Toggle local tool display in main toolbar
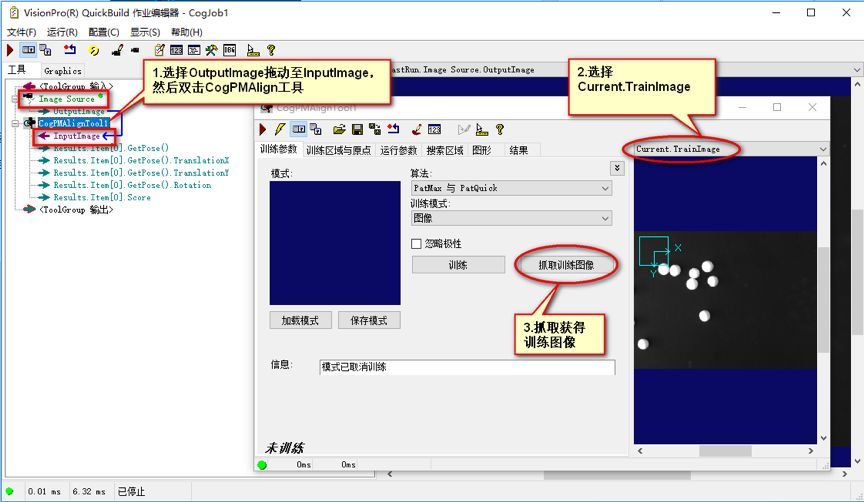 tap(28, 50)
